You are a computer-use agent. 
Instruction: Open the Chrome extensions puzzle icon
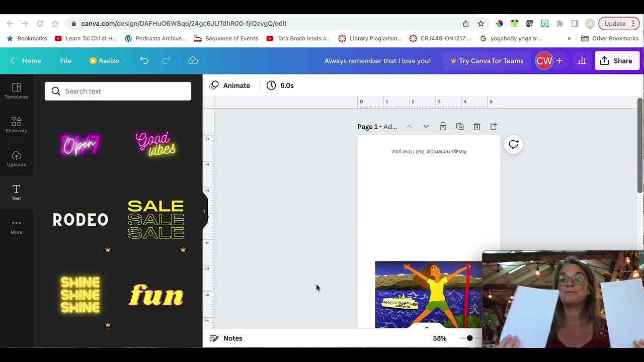[x=559, y=24]
